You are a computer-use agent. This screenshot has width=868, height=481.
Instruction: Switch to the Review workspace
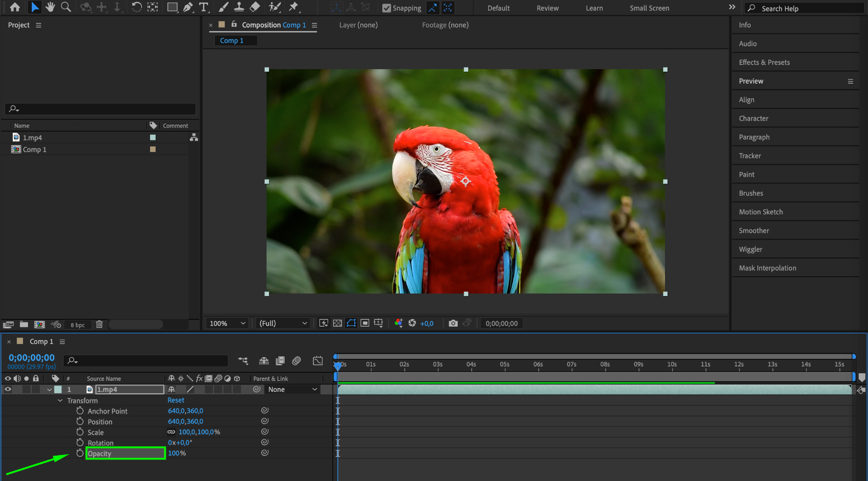pyautogui.click(x=547, y=8)
